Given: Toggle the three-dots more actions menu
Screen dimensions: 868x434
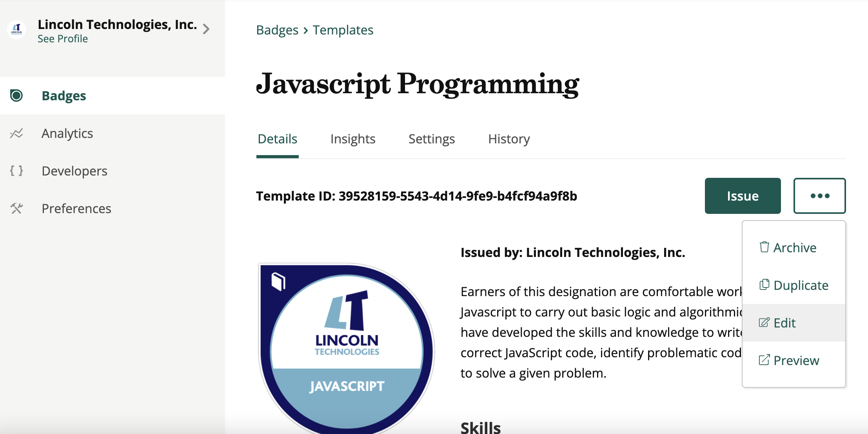Looking at the screenshot, I should (x=819, y=196).
